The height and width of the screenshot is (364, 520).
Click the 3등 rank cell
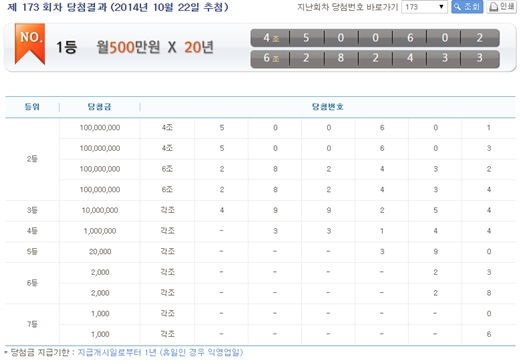[32, 210]
